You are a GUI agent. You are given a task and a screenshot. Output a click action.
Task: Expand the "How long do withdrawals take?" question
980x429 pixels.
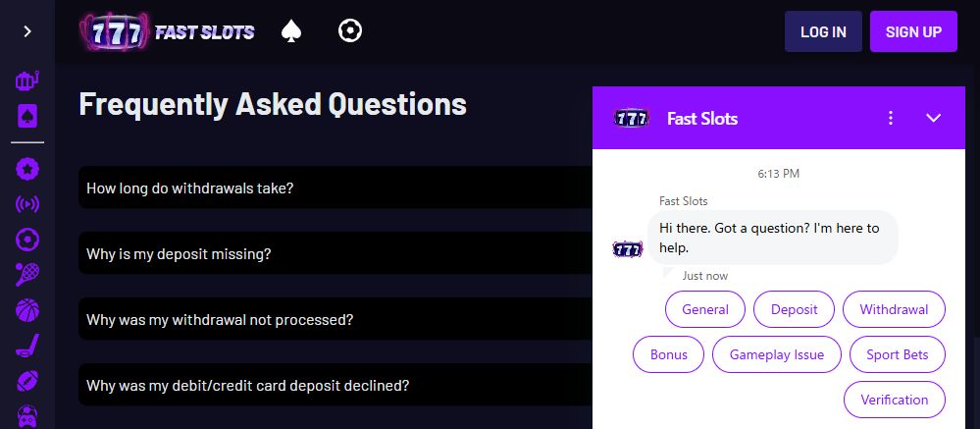[x=334, y=188]
